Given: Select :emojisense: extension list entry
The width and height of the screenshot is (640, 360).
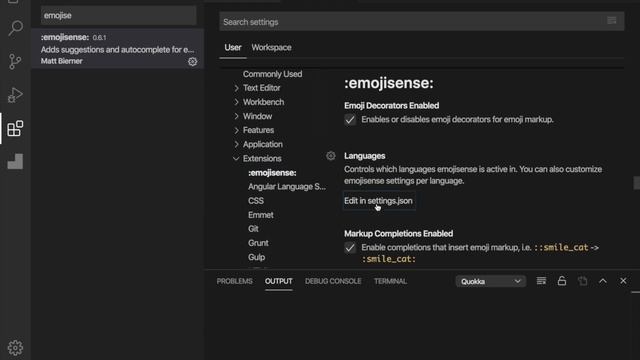Looking at the screenshot, I should [118, 49].
